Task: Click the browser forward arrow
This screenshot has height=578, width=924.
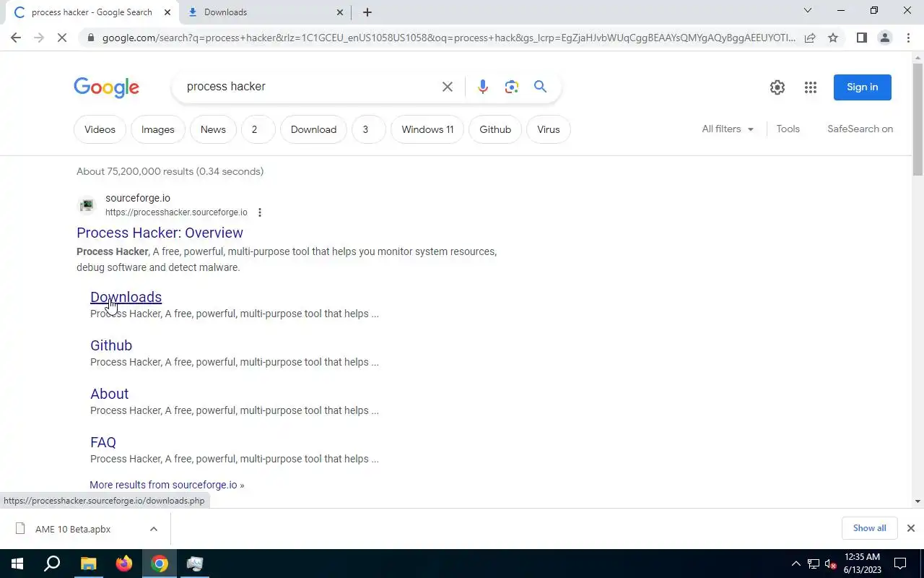Action: (39, 38)
